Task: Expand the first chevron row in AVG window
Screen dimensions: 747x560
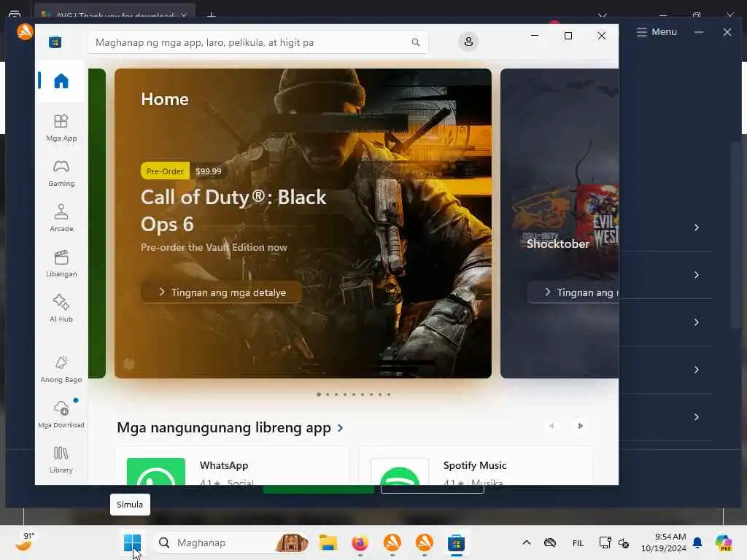Action: pos(697,227)
